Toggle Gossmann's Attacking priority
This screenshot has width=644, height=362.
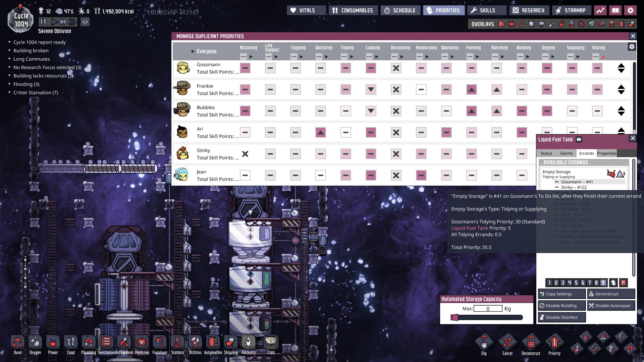pyautogui.click(x=245, y=68)
